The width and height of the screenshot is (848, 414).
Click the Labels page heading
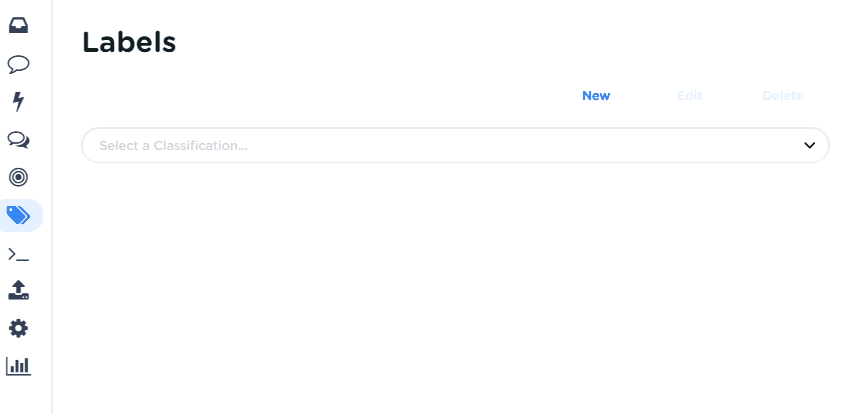coord(129,42)
